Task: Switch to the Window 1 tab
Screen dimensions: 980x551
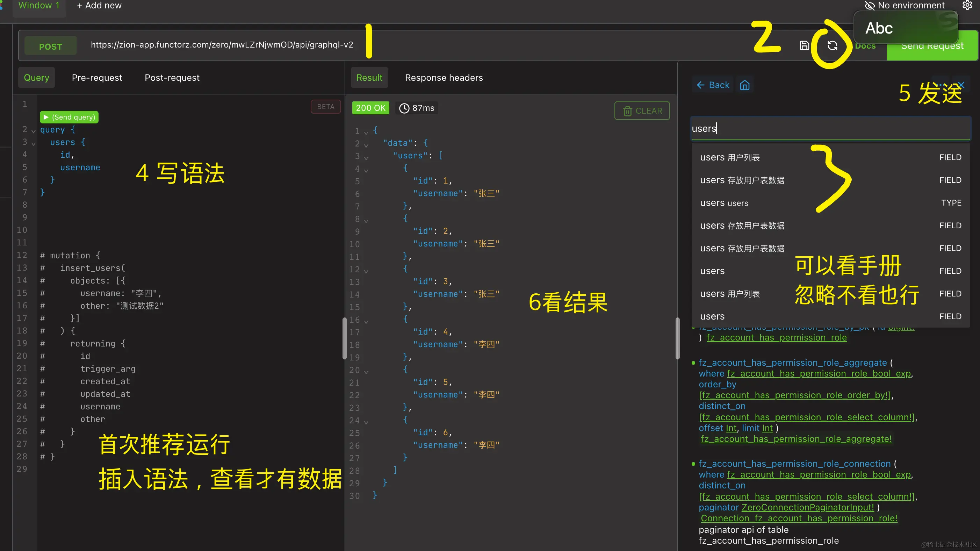Action: [39, 6]
